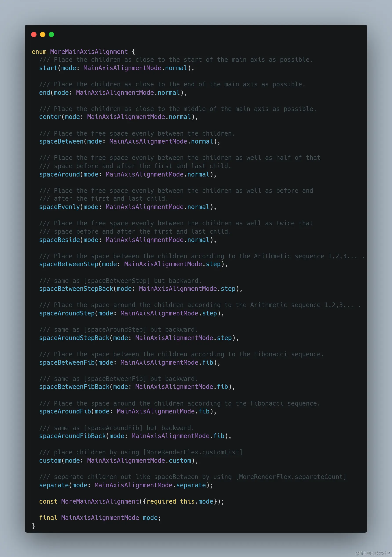Select the center enum value
This screenshot has height=557, width=392.
point(50,117)
